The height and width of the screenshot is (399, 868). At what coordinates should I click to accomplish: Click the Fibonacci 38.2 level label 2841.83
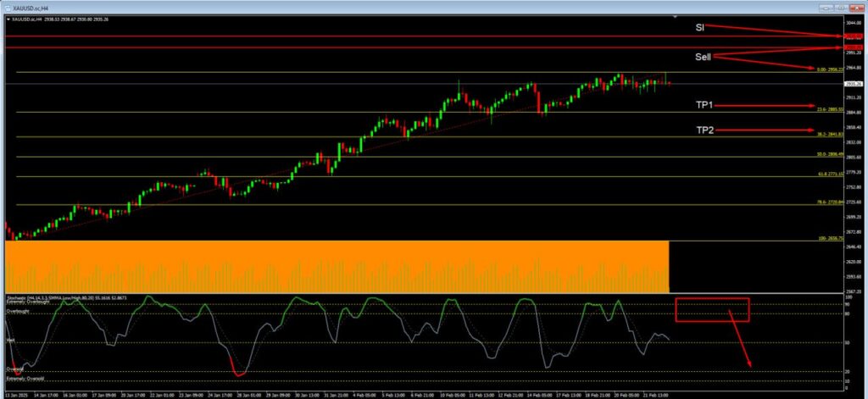pos(830,134)
